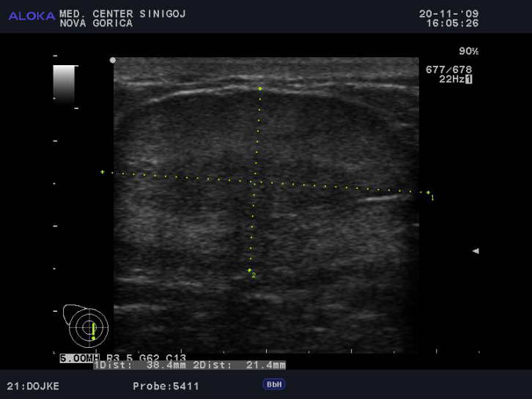Click the 1Dist: 38.4mm measurement
This screenshot has height=399, width=532.
coord(140,365)
